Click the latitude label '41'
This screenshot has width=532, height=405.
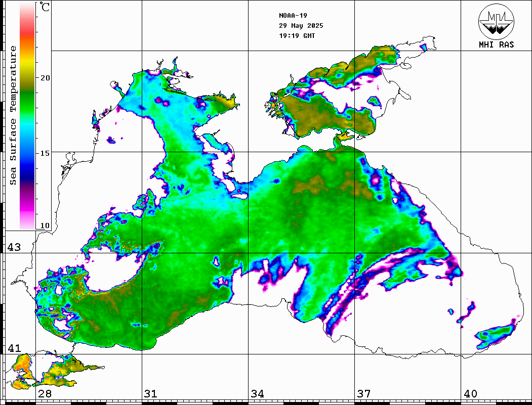pos(14,348)
